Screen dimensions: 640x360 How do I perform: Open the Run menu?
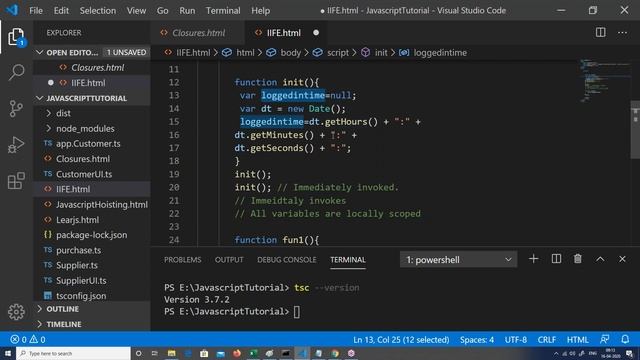[x=187, y=11]
